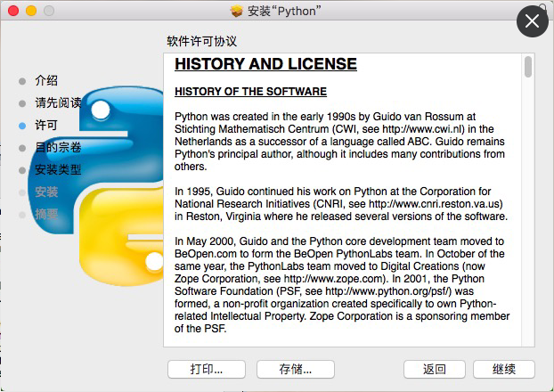This screenshot has height=392, width=554.
Task: Select the dimmed 安装 step in sidebar
Action: tap(46, 192)
